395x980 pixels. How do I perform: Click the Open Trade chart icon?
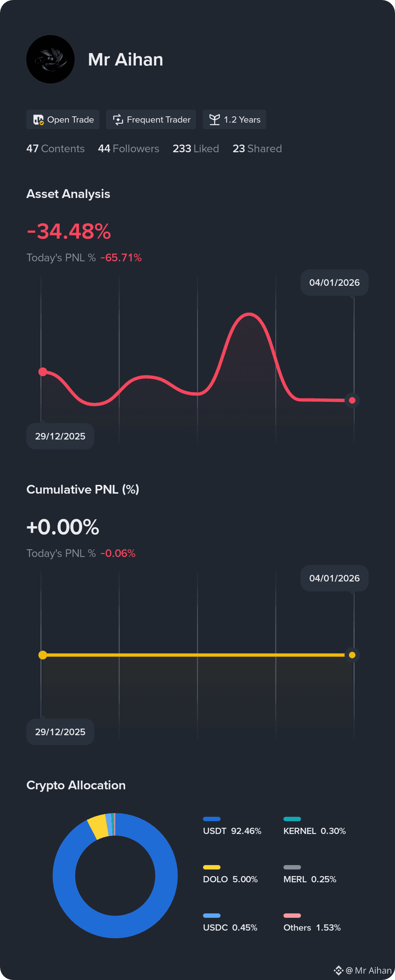pyautogui.click(x=38, y=120)
